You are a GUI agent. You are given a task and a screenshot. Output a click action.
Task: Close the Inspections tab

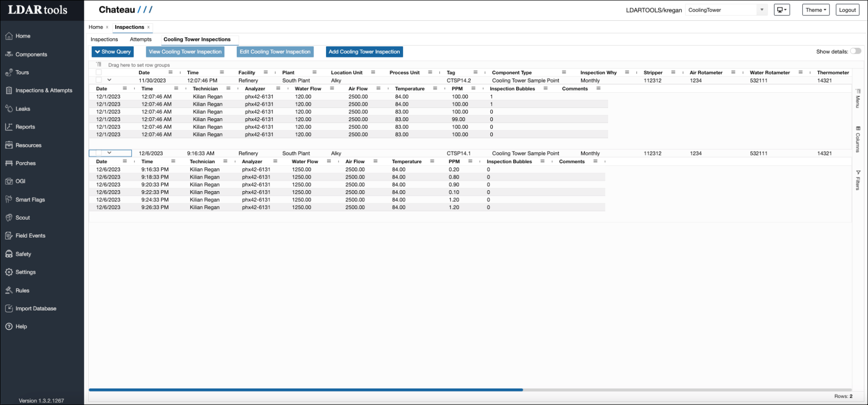click(149, 28)
